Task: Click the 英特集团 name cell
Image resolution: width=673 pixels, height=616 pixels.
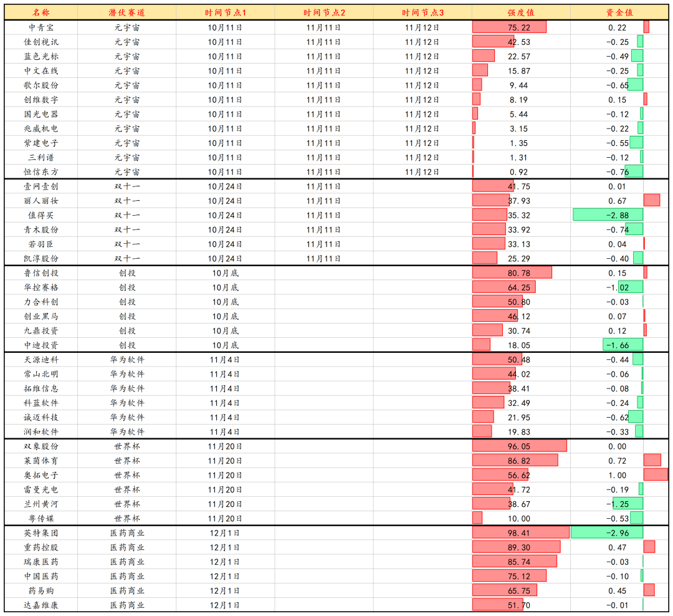Action: point(41,533)
